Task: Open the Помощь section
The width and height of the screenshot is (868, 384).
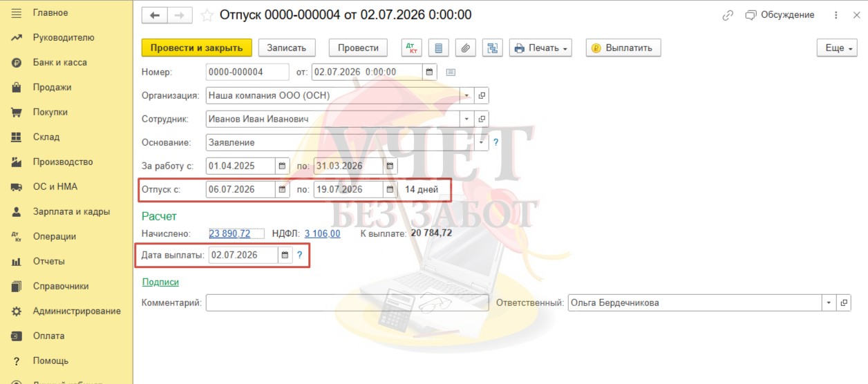Action: coord(50,361)
